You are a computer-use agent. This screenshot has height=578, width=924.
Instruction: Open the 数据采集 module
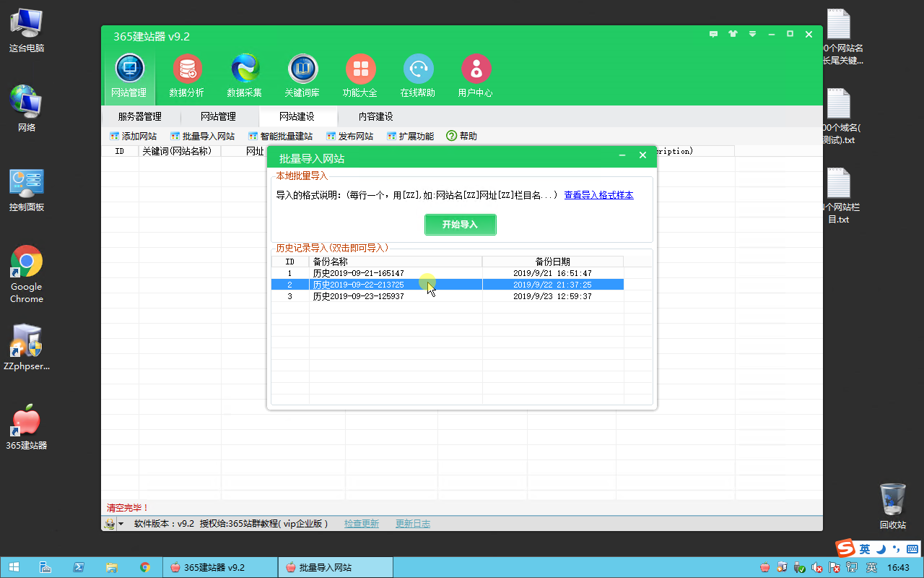(245, 76)
